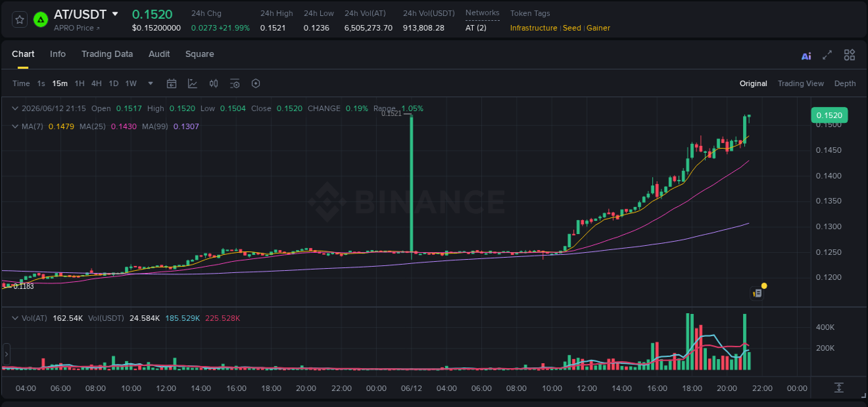Click the current price tag 0.1520

[x=829, y=115]
